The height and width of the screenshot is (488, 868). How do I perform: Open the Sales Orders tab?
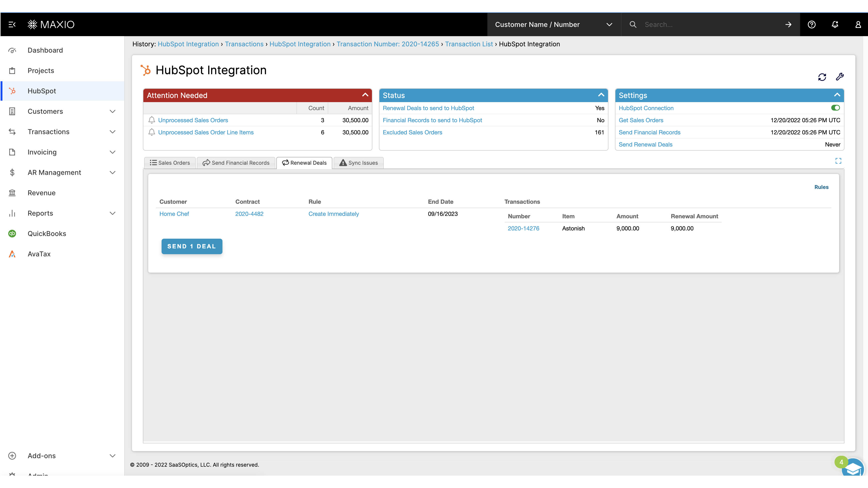click(x=170, y=163)
